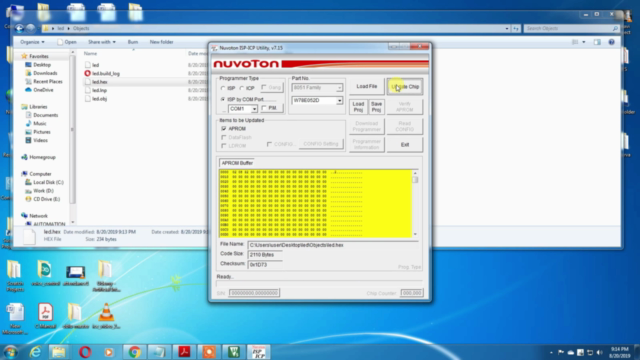Open Opera browser from taskbar

[84, 352]
